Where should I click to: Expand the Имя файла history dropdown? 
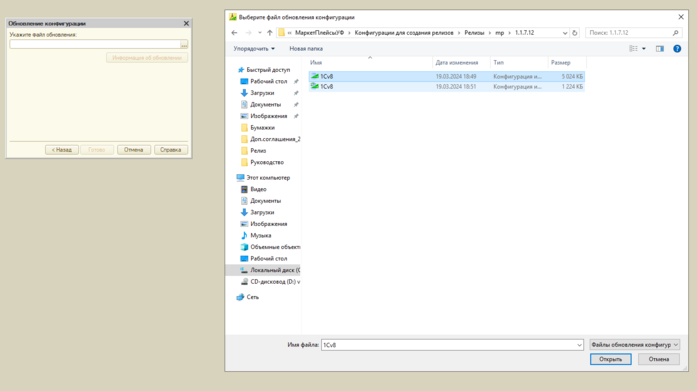tap(579, 345)
